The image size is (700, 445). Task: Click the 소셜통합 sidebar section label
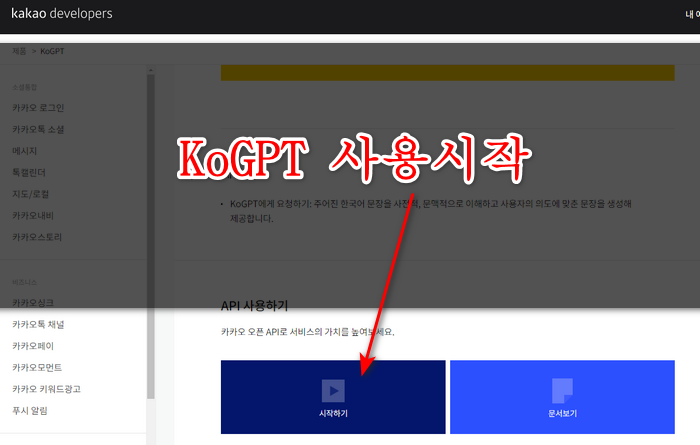click(25, 87)
